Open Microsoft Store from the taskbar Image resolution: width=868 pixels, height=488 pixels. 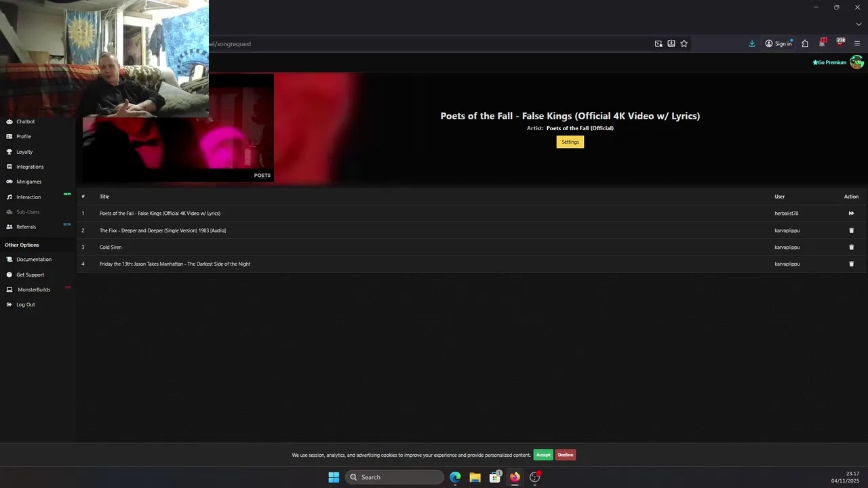pyautogui.click(x=495, y=477)
